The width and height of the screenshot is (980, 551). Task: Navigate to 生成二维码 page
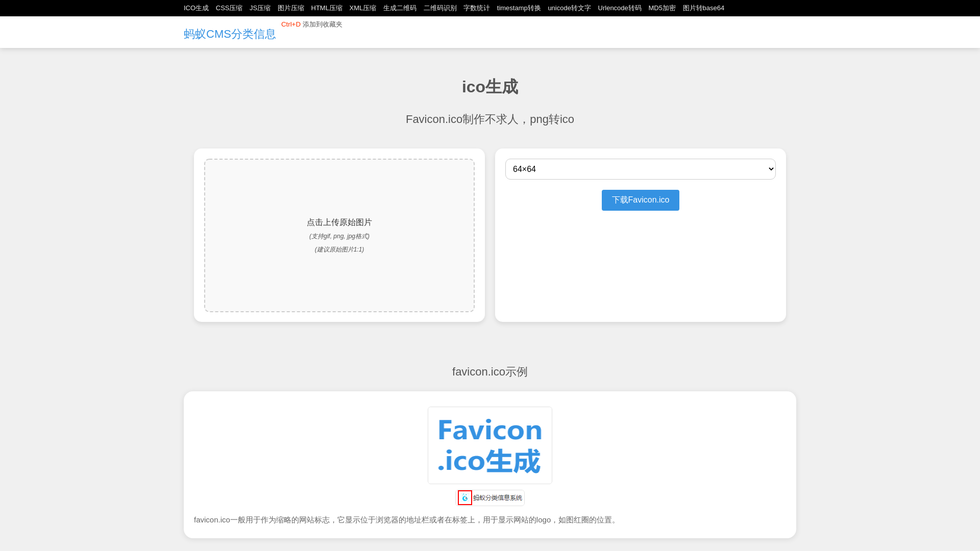coord(400,8)
